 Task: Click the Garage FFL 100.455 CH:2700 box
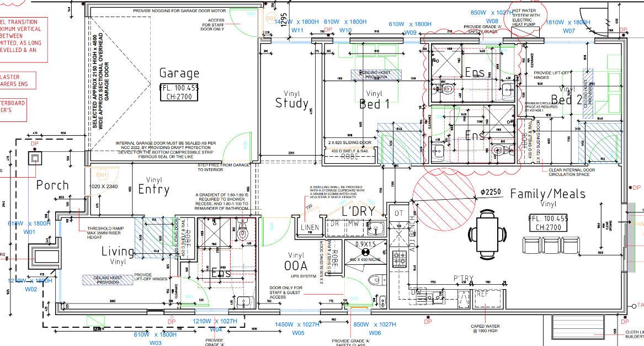click(179, 92)
